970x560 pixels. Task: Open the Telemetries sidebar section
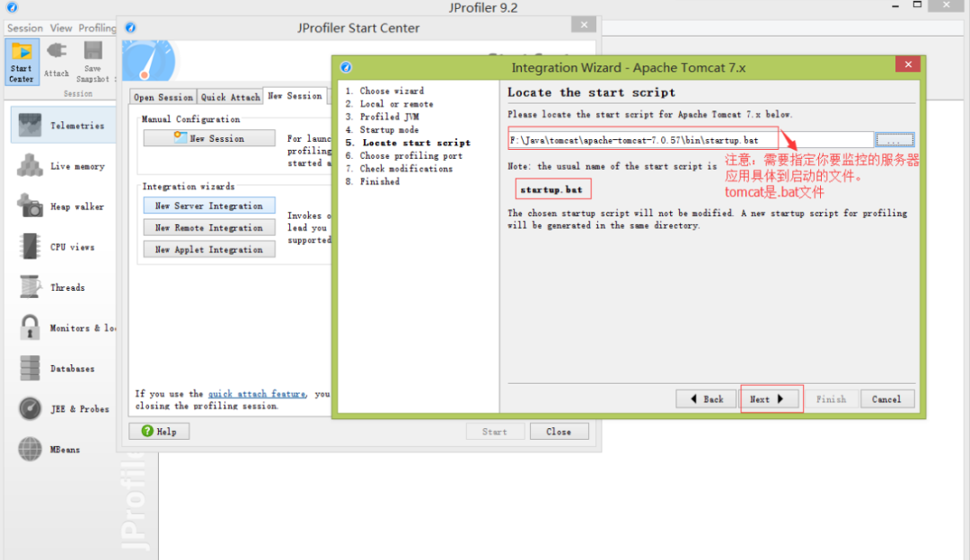click(x=63, y=125)
